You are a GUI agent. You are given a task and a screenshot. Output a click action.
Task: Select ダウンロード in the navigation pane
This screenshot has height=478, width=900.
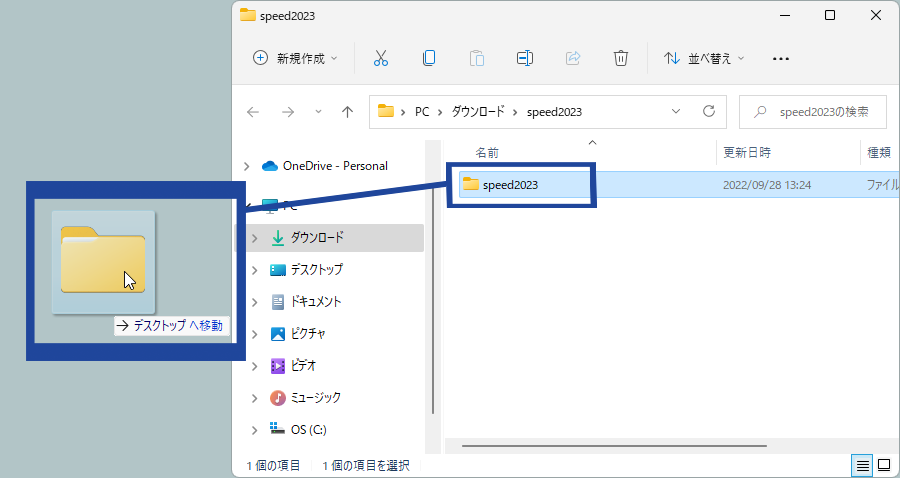(x=316, y=238)
